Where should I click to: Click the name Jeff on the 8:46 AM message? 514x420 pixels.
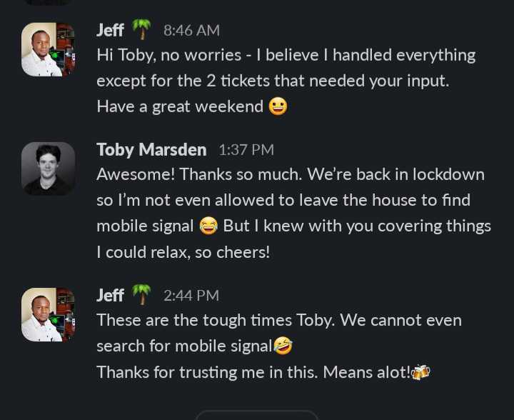(x=110, y=30)
